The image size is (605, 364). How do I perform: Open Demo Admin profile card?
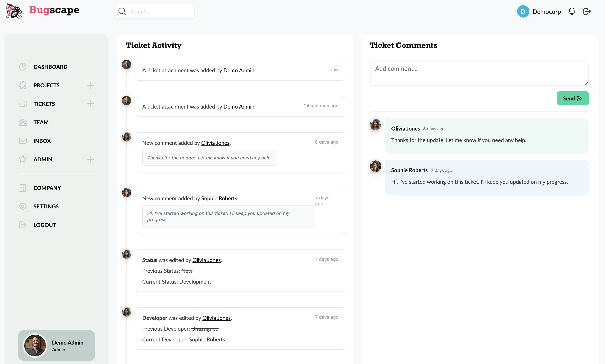point(57,345)
